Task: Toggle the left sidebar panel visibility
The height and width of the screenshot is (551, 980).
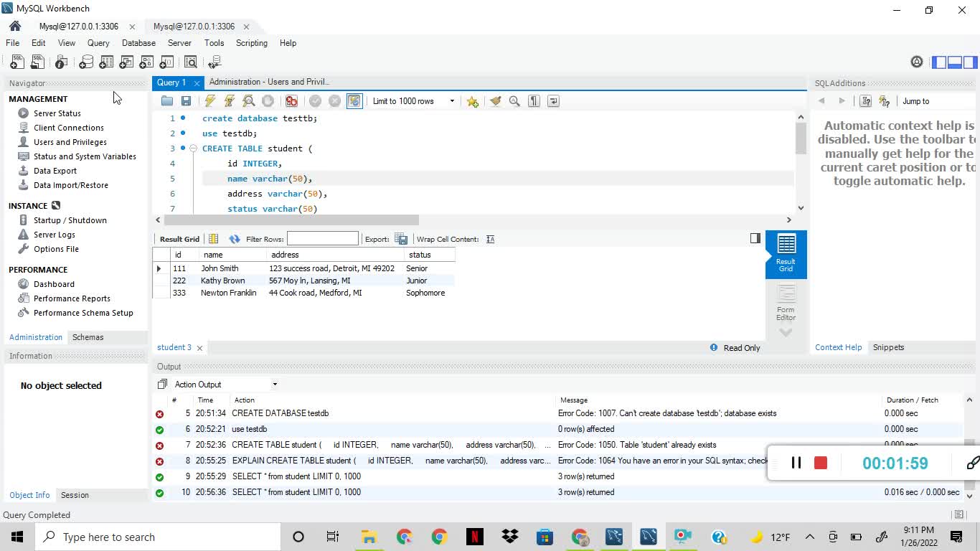Action: [x=939, y=62]
